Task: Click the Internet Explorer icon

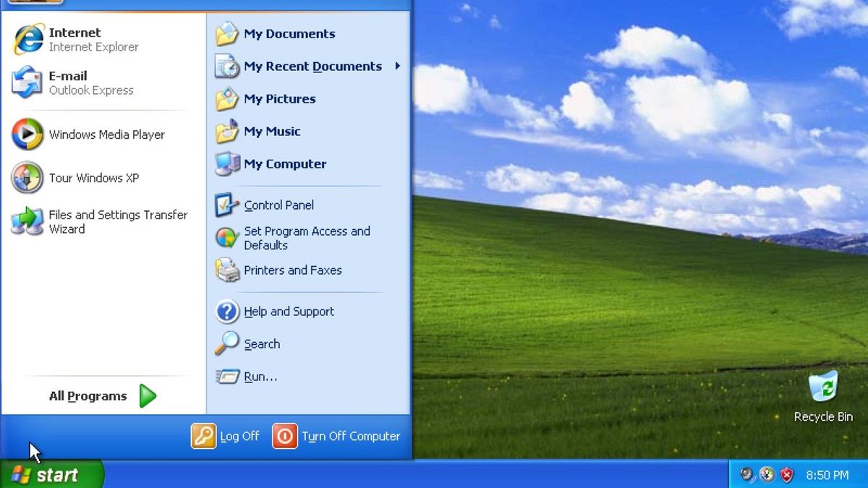Action: coord(28,40)
